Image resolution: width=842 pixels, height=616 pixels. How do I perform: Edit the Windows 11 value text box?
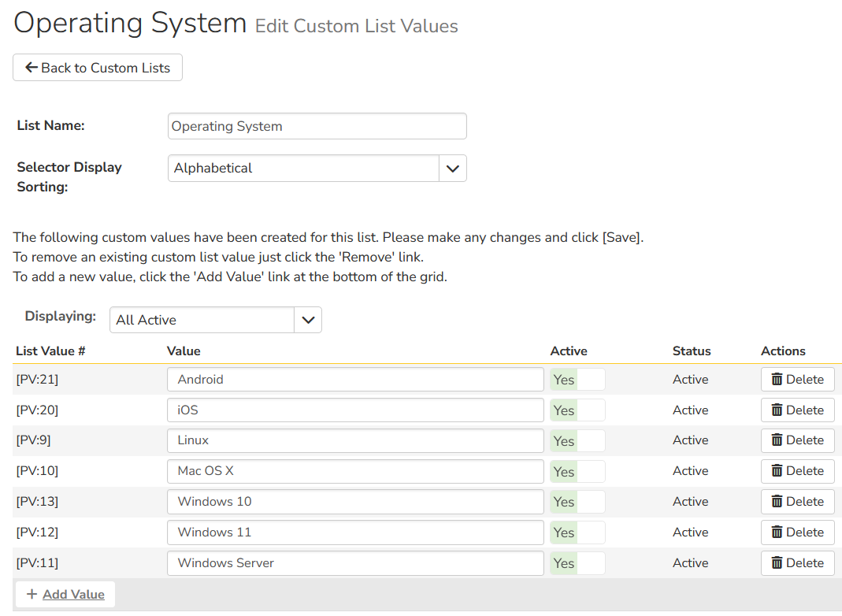[354, 533]
